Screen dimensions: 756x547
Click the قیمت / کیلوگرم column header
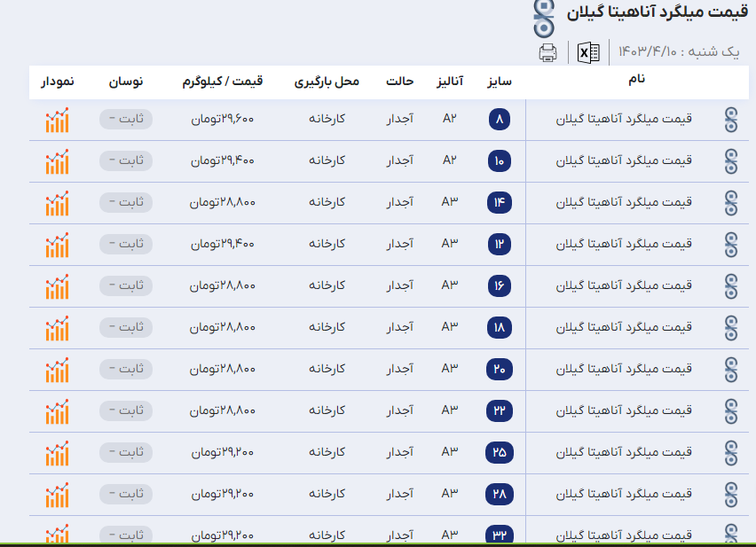[x=227, y=82]
